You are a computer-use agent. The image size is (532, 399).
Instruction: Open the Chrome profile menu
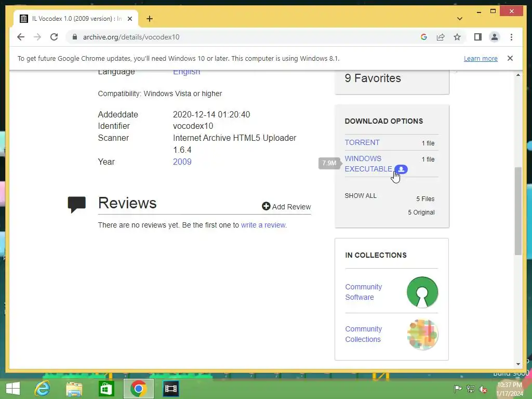point(495,37)
